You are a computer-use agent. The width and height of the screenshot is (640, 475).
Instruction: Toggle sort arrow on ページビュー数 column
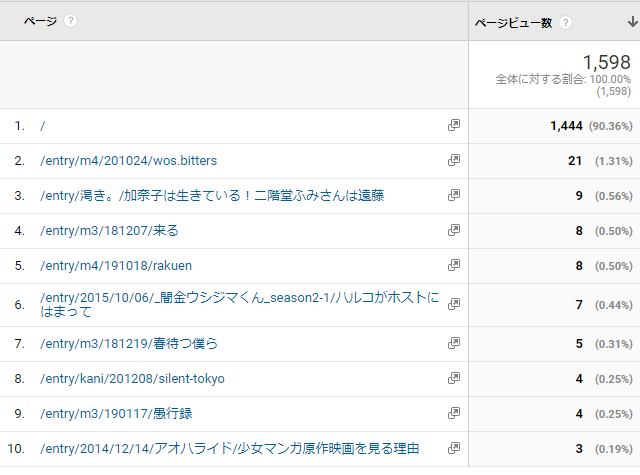click(633, 22)
